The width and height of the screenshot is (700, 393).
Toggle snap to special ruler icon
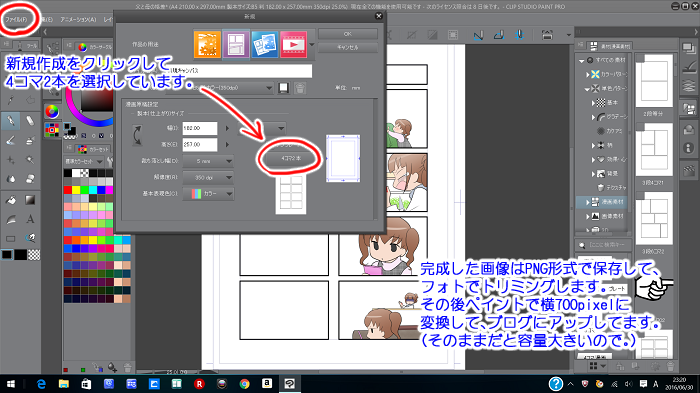click(x=499, y=35)
